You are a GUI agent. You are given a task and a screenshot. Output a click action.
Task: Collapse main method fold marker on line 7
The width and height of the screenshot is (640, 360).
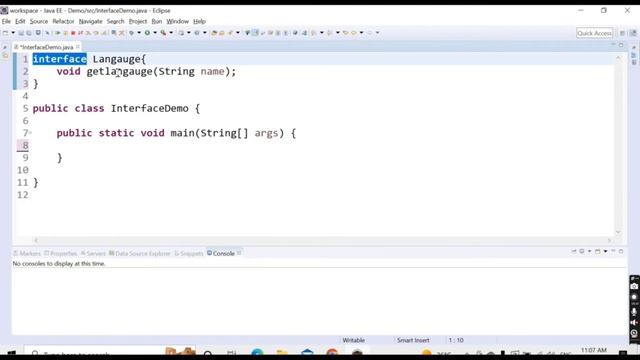[x=30, y=133]
